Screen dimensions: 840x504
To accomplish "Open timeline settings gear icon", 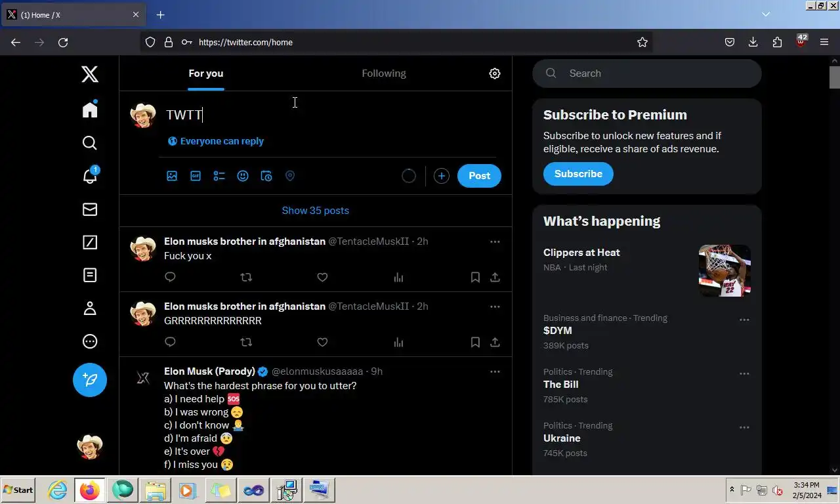I will [x=495, y=73].
